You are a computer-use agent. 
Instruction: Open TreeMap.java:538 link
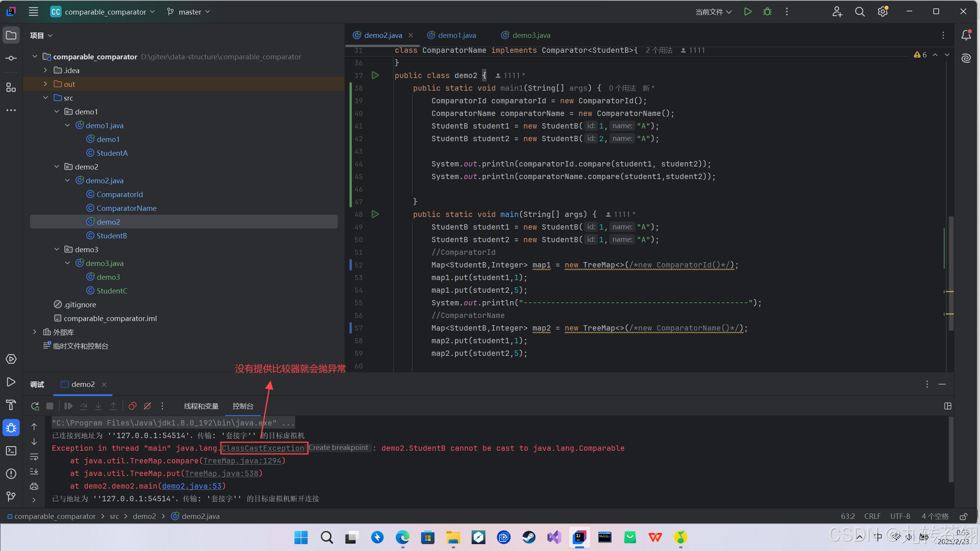point(222,473)
